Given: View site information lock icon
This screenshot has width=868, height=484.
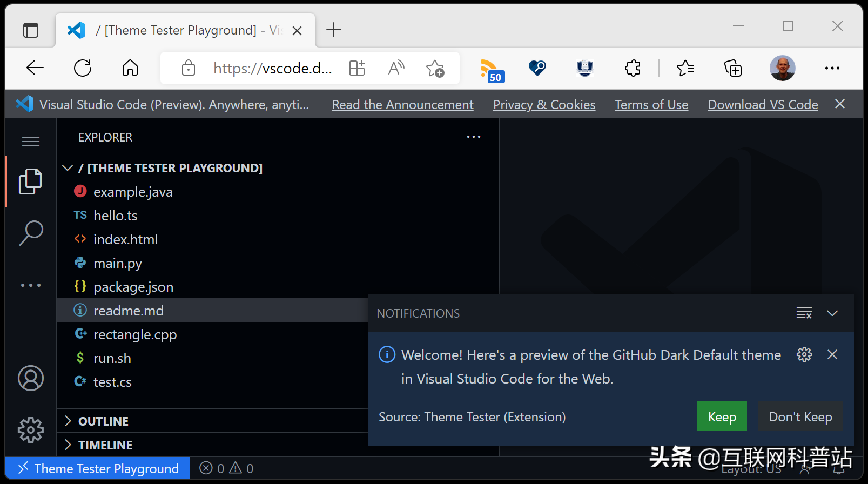Looking at the screenshot, I should (189, 68).
